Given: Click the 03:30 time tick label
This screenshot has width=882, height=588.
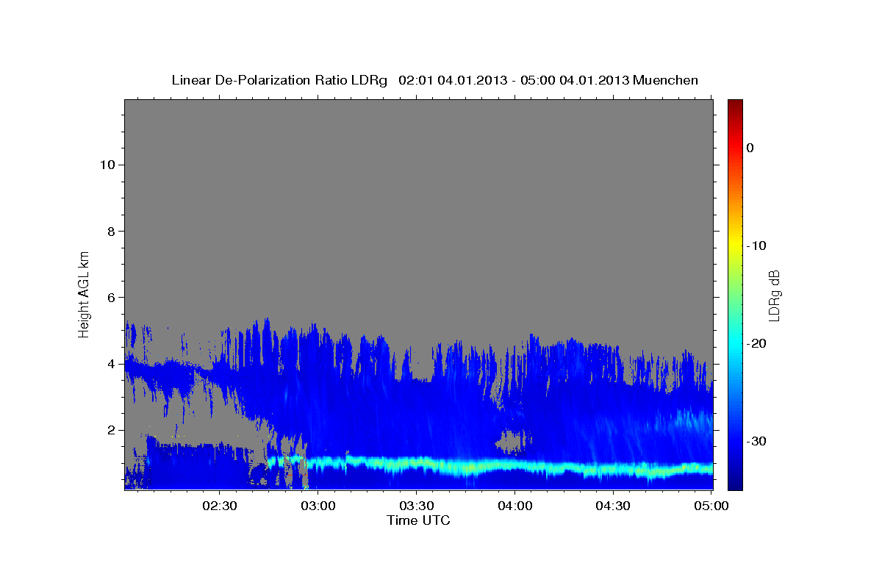Looking at the screenshot, I should pos(416,506).
